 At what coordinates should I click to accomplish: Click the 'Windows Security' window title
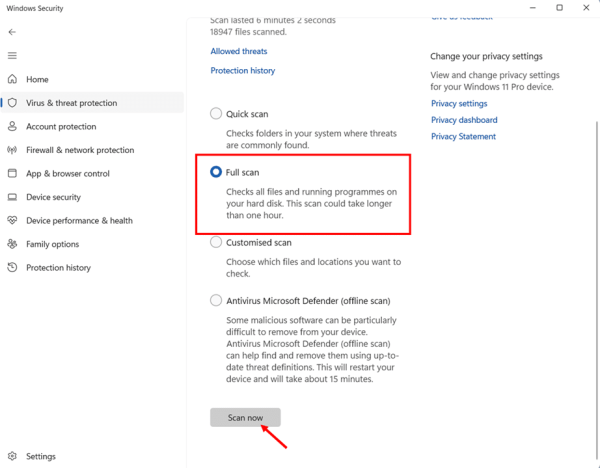35,8
